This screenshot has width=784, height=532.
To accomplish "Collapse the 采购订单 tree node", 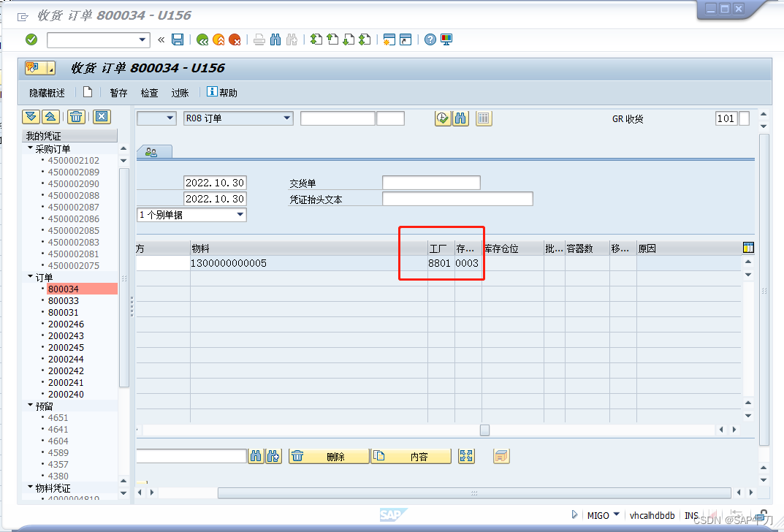I will (31, 148).
